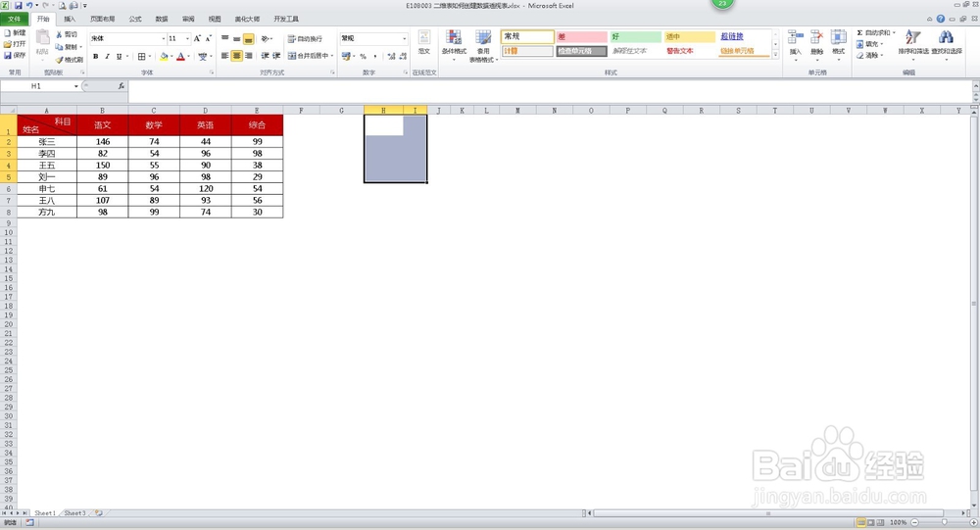Image resolution: width=980 pixels, height=530 pixels.
Task: Open the Fill (填充) dropdown
Action: (869, 44)
